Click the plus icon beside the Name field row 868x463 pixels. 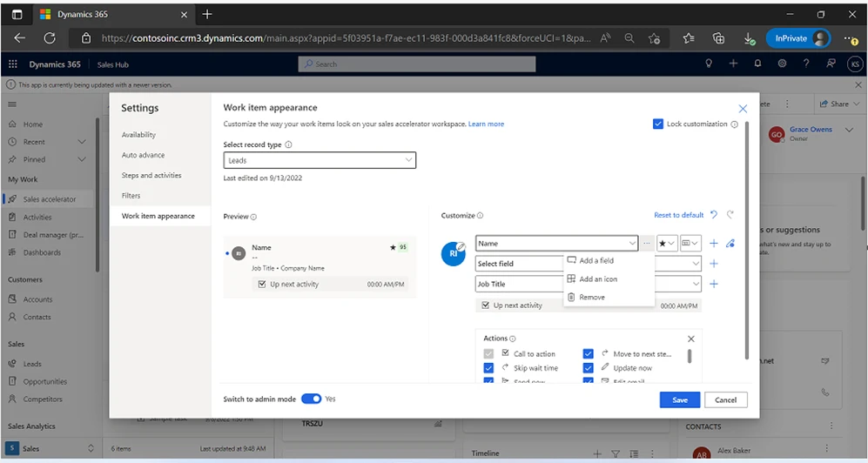coord(714,244)
